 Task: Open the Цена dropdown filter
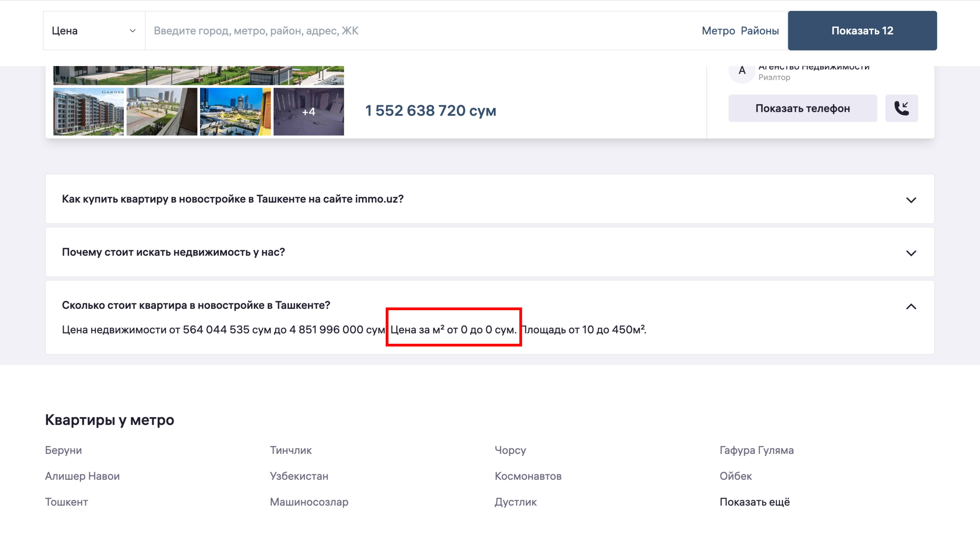[94, 30]
